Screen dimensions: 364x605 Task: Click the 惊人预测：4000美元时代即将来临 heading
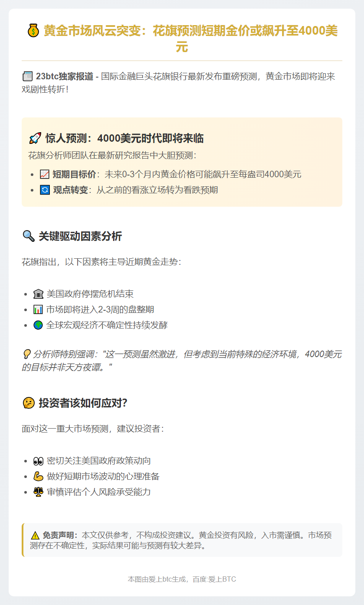(x=124, y=138)
